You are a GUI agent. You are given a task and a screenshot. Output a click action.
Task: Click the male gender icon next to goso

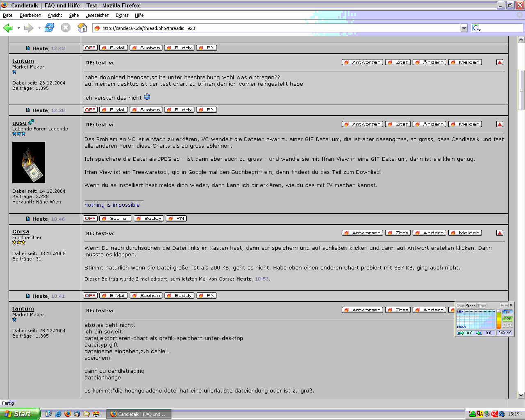tap(31, 122)
